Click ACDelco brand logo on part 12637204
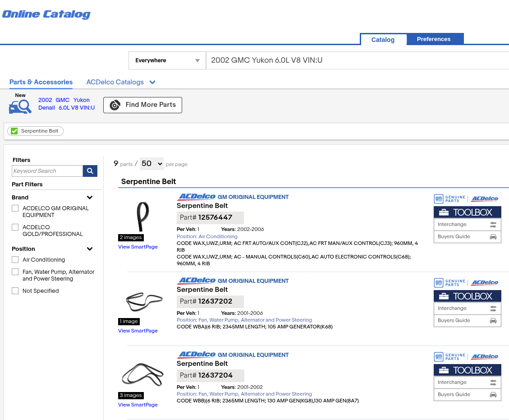This screenshot has width=509, height=420. click(x=197, y=355)
